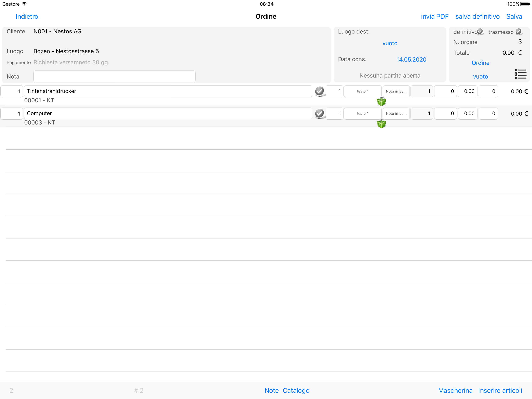Focus the Nota input field

[x=115, y=76]
